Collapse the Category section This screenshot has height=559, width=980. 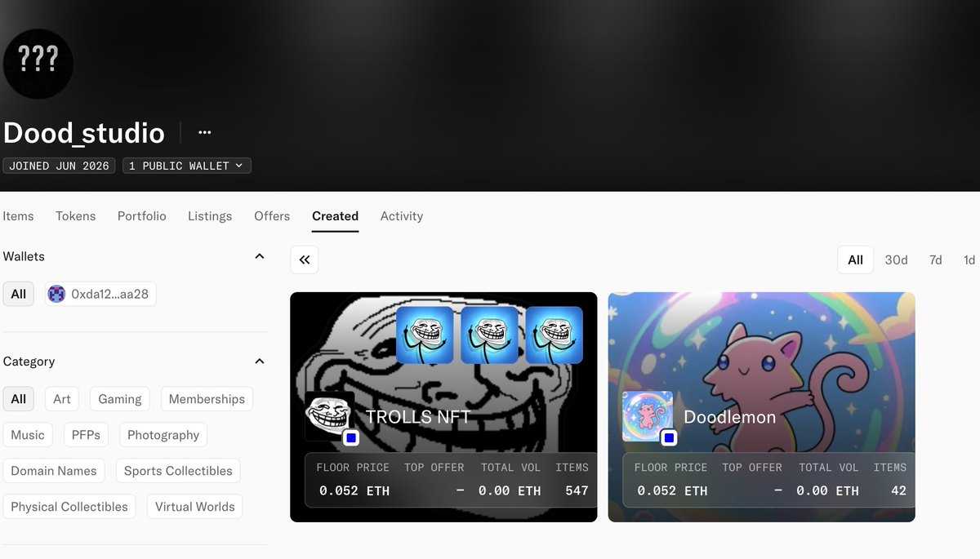(x=260, y=361)
